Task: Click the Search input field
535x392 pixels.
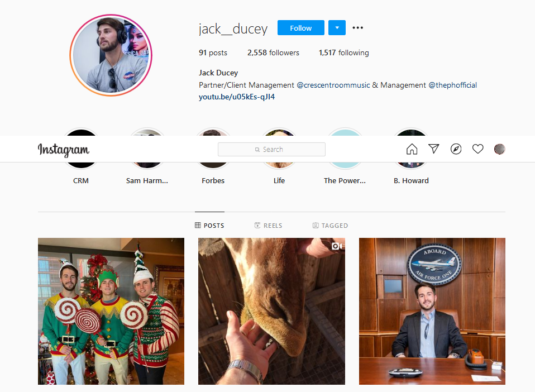Action: [271, 150]
